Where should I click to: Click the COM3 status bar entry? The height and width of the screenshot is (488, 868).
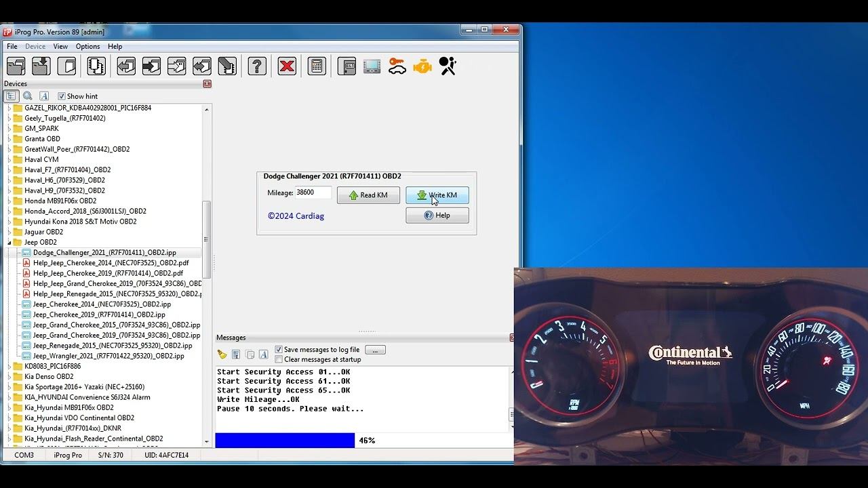pyautogui.click(x=24, y=455)
